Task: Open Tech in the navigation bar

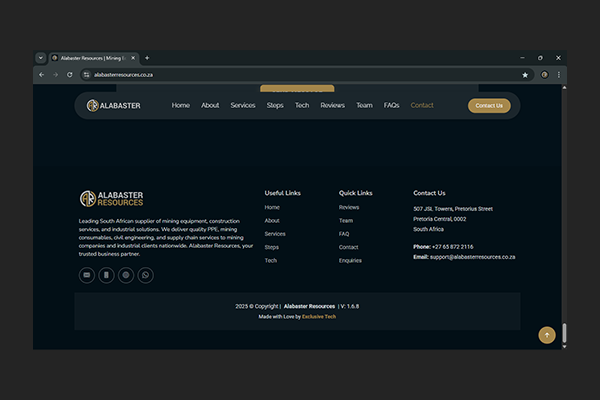Action: [302, 105]
